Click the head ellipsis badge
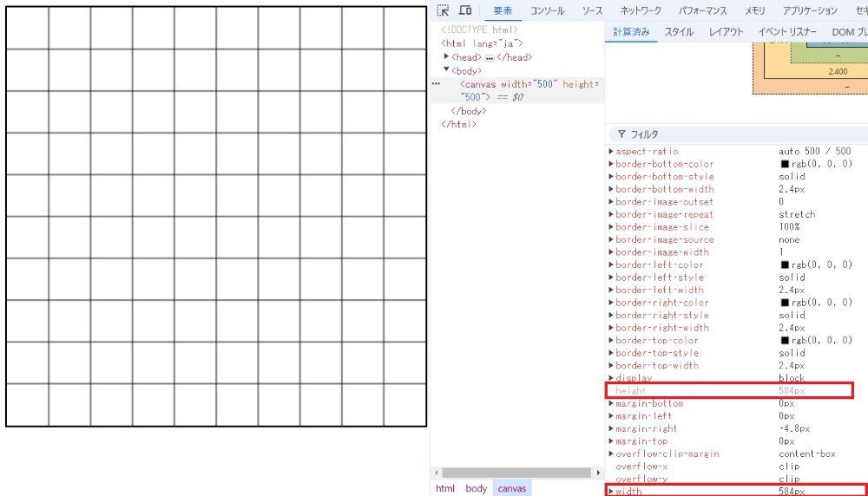 (x=490, y=57)
